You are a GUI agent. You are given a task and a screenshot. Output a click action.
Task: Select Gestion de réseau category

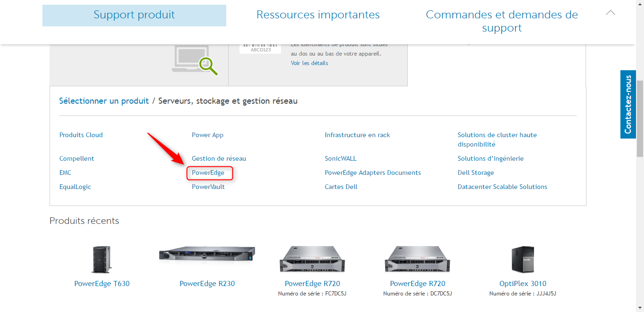coord(219,158)
